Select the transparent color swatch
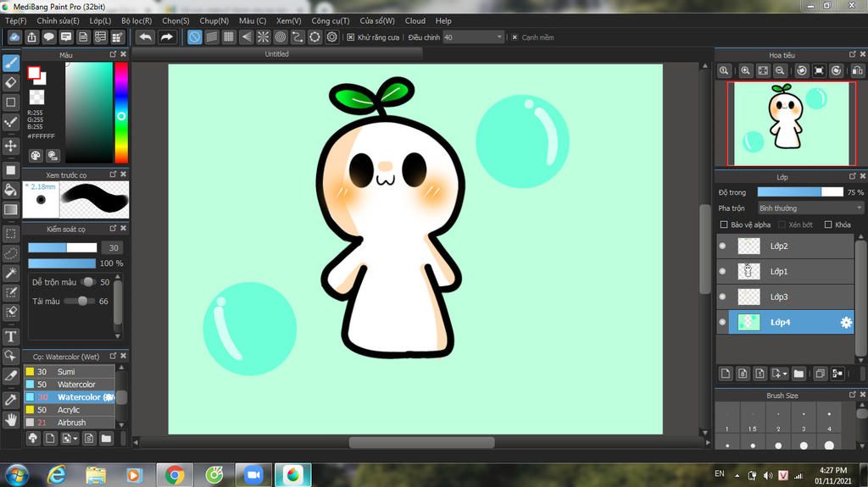 36,97
